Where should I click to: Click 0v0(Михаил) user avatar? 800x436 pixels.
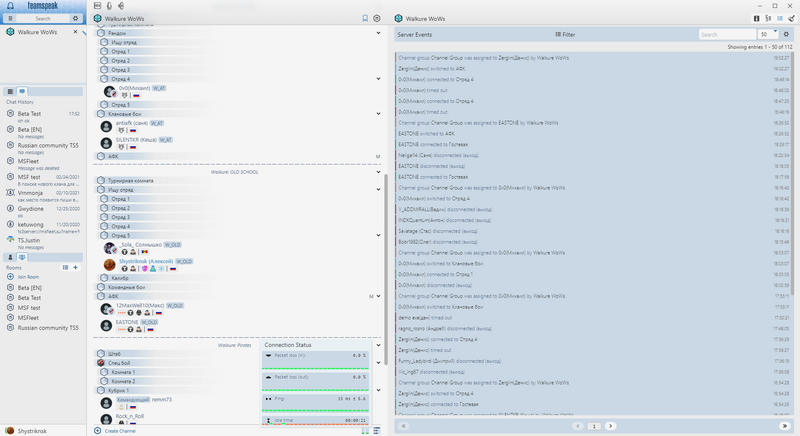pos(109,92)
